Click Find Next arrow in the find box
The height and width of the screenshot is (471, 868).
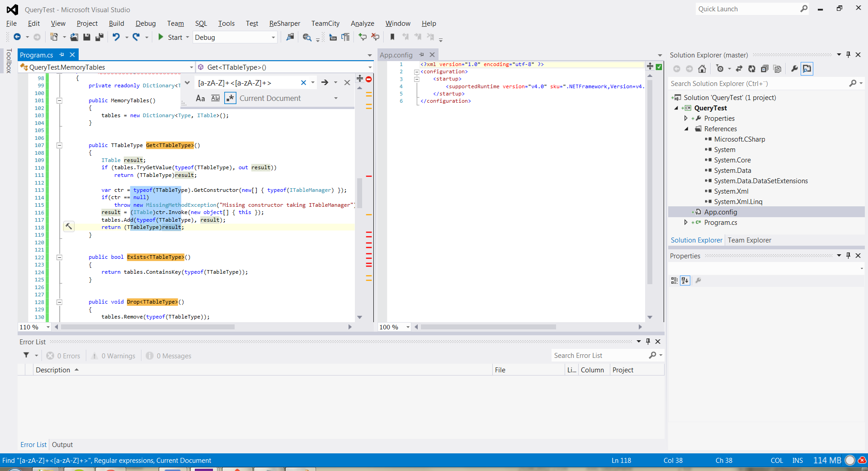click(325, 82)
